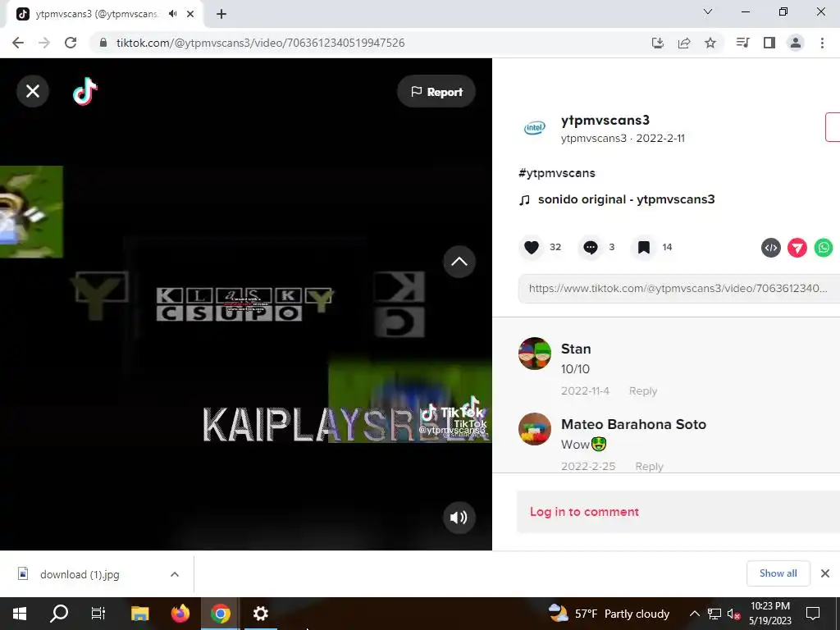Show hidden system tray icons

pos(694,614)
